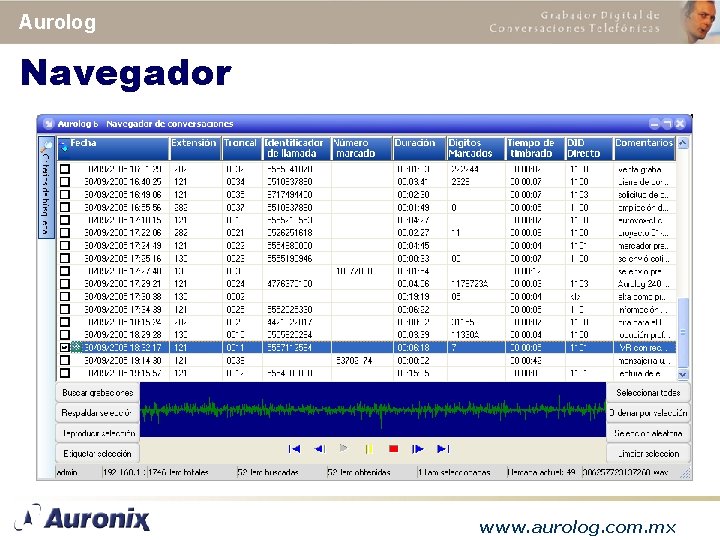Sort by the Dígitos Marcados column header
720x540 pixels.
click(476, 148)
